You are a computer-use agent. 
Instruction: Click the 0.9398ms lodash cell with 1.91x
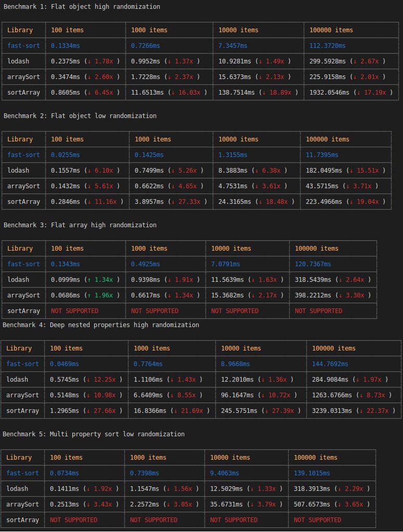tap(165, 280)
